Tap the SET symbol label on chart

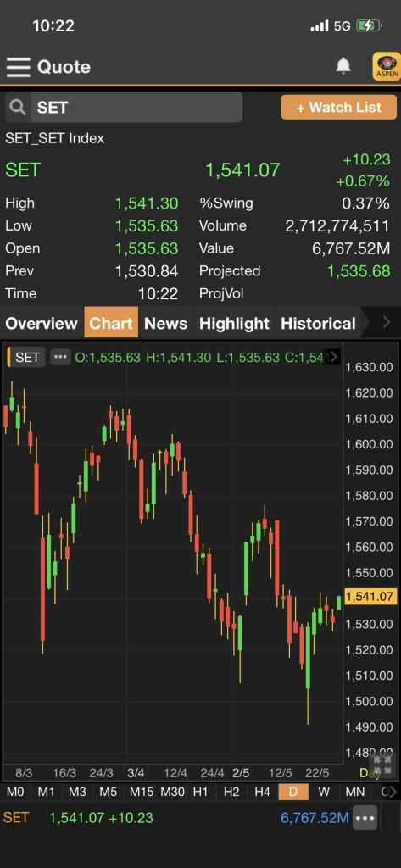click(x=27, y=357)
